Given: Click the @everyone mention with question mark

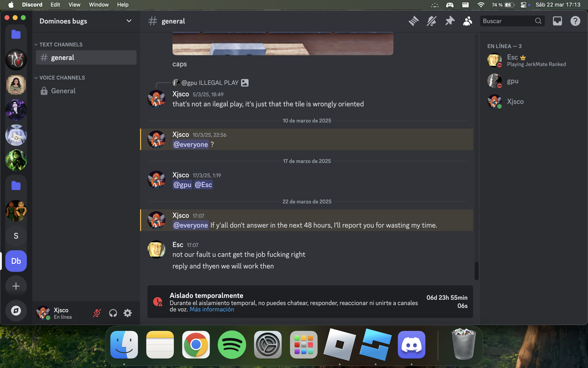Looking at the screenshot, I should point(190,144).
